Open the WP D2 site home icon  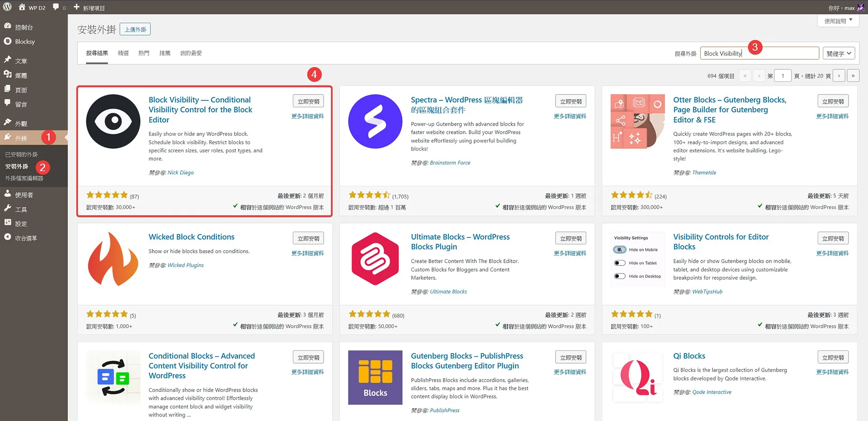(22, 7)
